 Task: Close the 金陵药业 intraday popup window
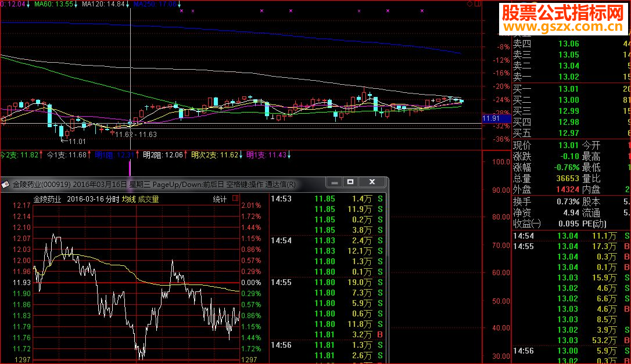pos(372,182)
